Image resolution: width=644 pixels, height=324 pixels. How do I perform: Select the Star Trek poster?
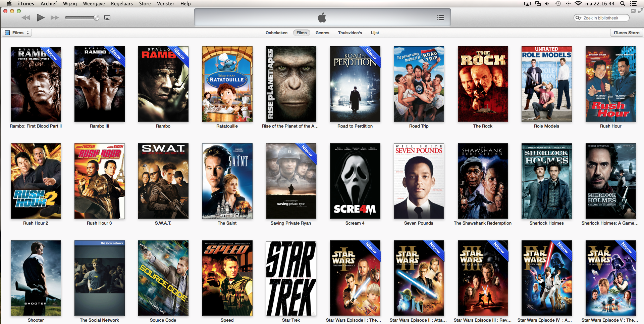(x=291, y=278)
